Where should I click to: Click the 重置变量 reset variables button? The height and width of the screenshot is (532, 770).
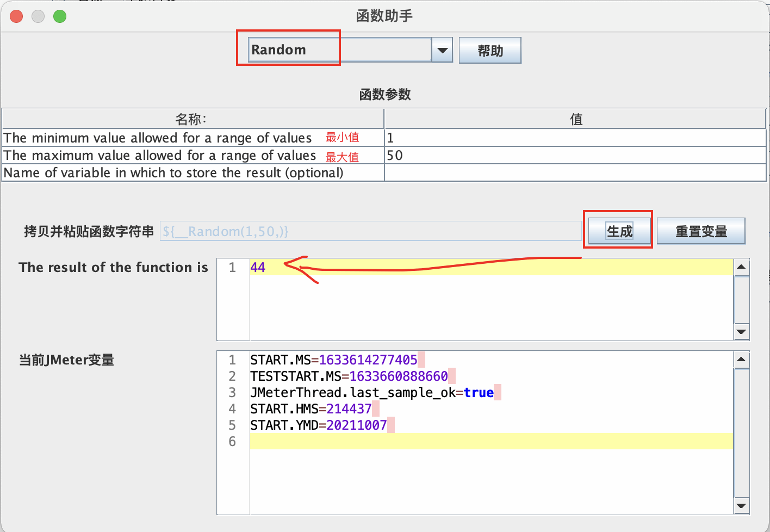(701, 231)
